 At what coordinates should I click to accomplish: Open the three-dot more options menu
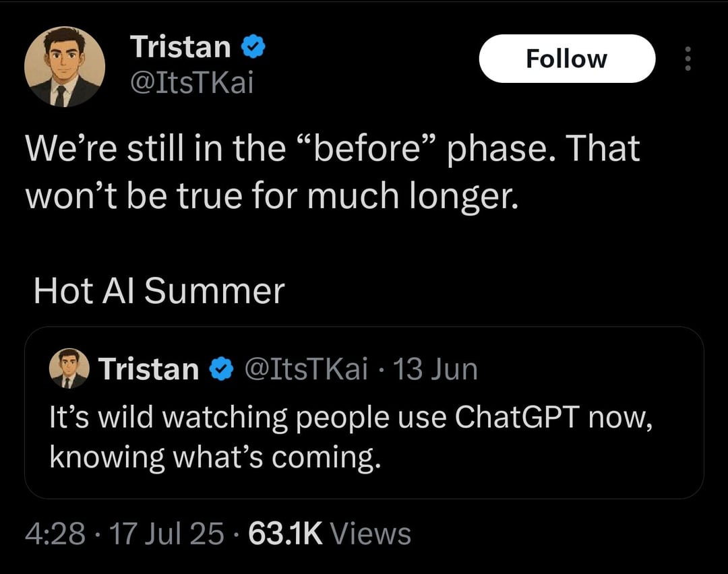click(688, 59)
